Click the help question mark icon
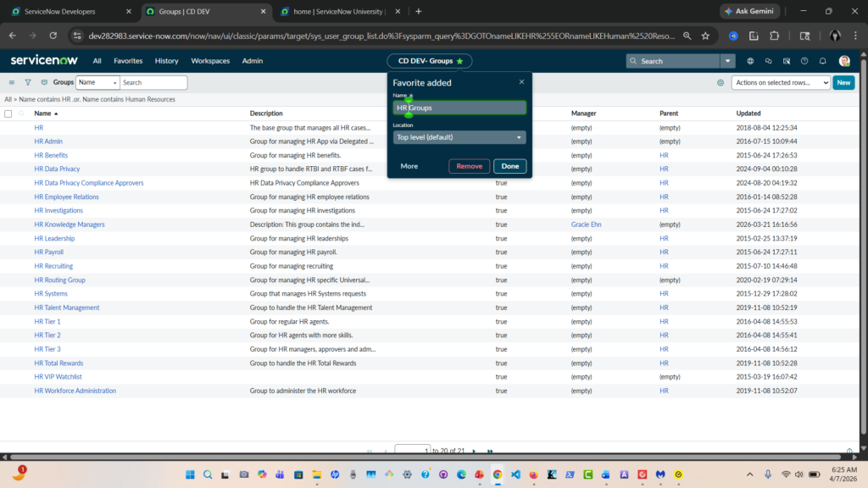 804,61
